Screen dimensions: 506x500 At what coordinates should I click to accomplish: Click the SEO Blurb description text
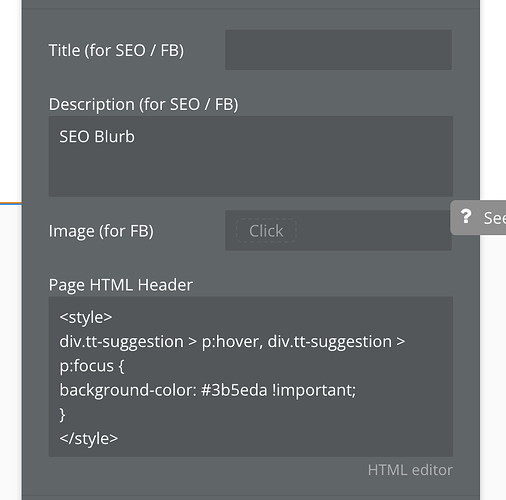point(97,137)
